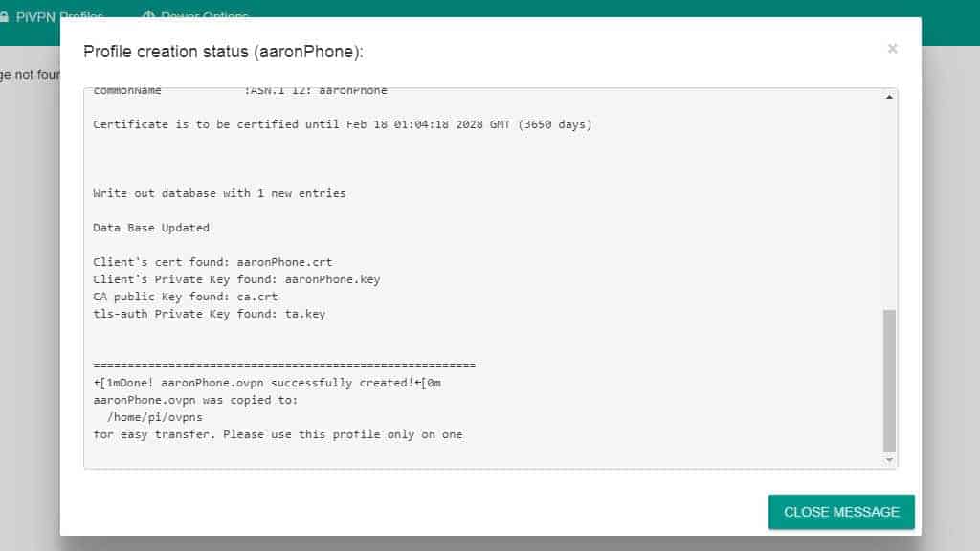Click the 'for easy transfer' line

[x=278, y=435]
